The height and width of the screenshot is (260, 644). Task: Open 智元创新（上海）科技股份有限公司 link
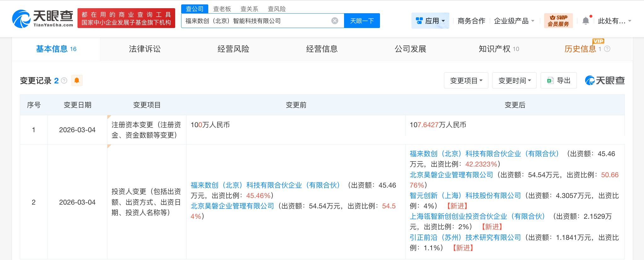click(465, 195)
